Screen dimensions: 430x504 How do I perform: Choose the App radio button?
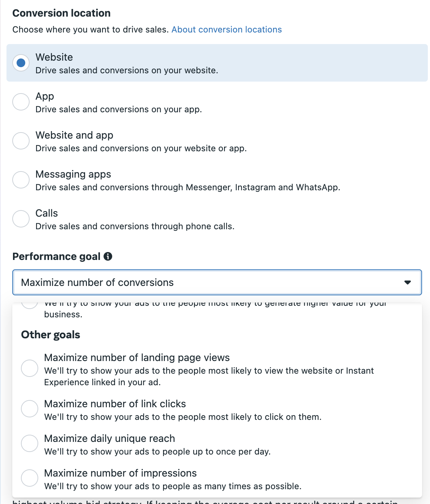tap(21, 102)
